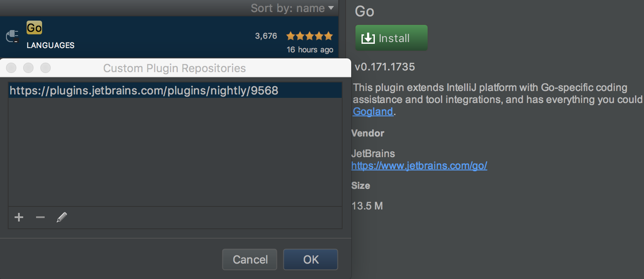The width and height of the screenshot is (644, 279).
Task: Click the version text v0.171.1735
Action: pos(385,67)
